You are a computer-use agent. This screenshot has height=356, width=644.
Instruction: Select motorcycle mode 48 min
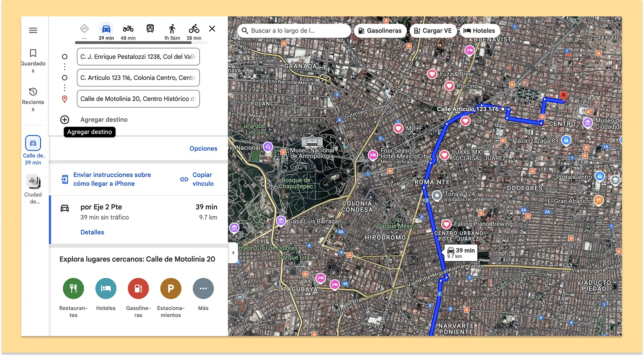click(128, 32)
